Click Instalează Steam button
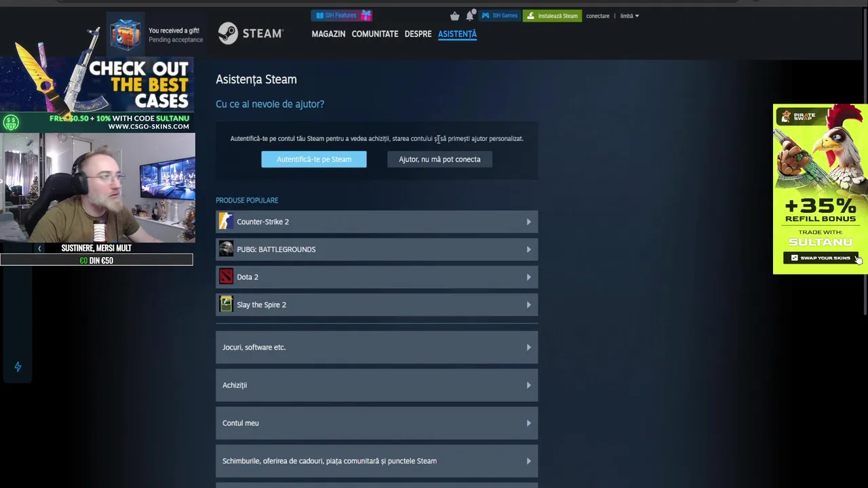 pos(552,16)
